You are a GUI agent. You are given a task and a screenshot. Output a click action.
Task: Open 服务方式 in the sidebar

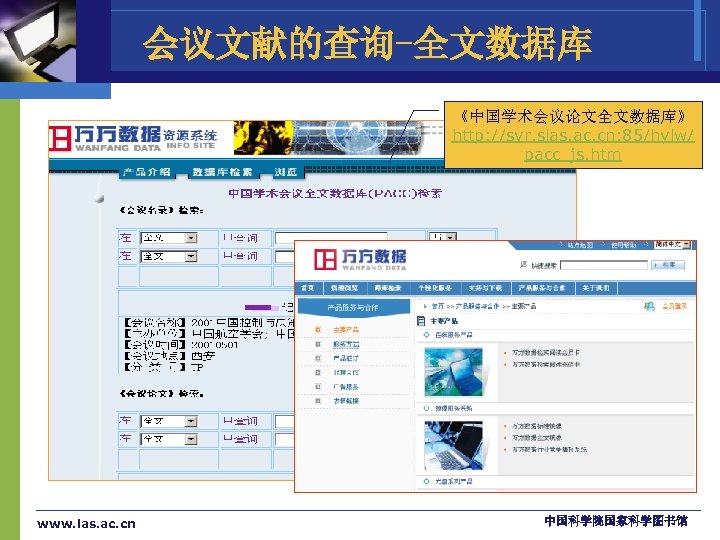(346, 344)
